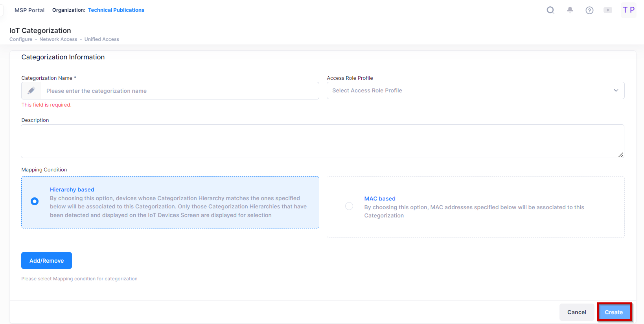
Task: Click the Technical Publications organization link
Action: (x=116, y=10)
